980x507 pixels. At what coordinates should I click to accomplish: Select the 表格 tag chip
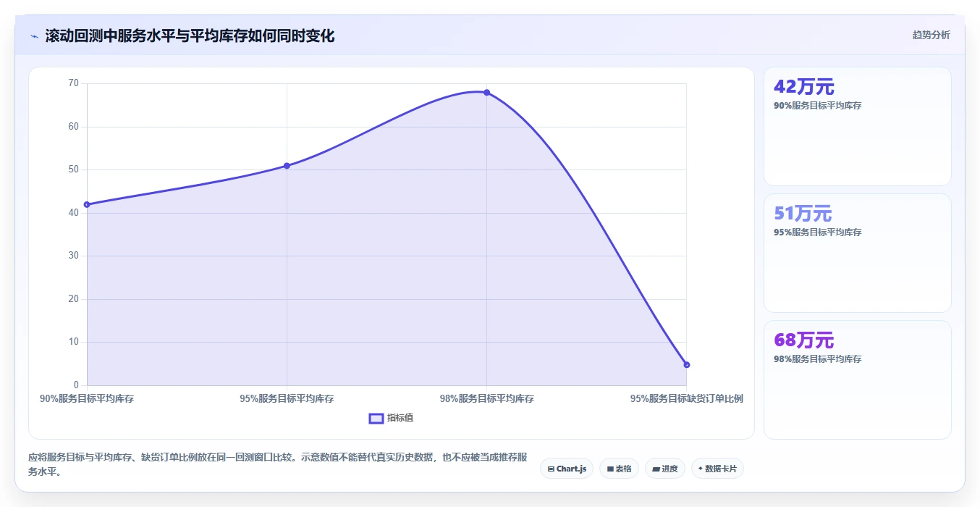coord(619,469)
